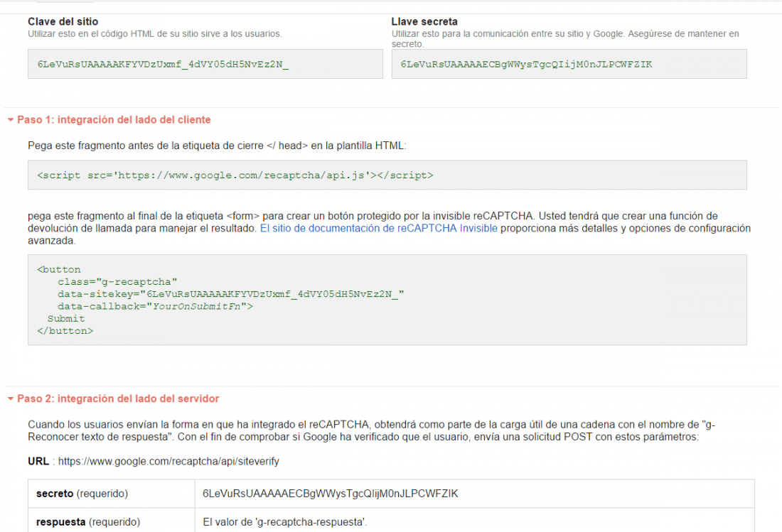The height and width of the screenshot is (532, 782).
Task: Click the data-sitekey line in the snippet
Action: [230, 294]
